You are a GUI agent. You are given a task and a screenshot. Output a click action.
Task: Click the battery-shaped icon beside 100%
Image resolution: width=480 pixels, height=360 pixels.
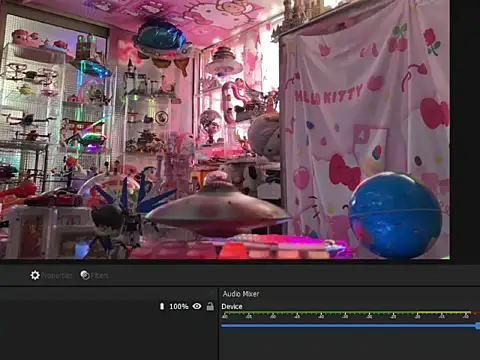(162, 306)
